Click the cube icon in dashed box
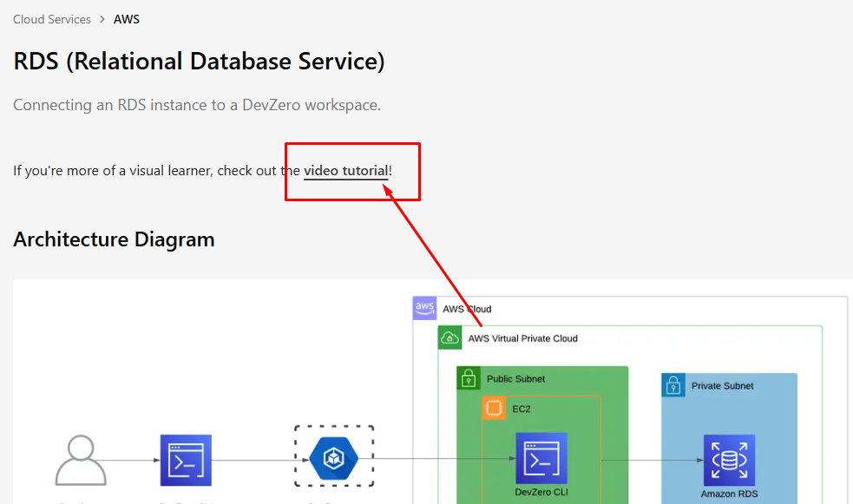This screenshot has height=504, width=853. coord(334,457)
